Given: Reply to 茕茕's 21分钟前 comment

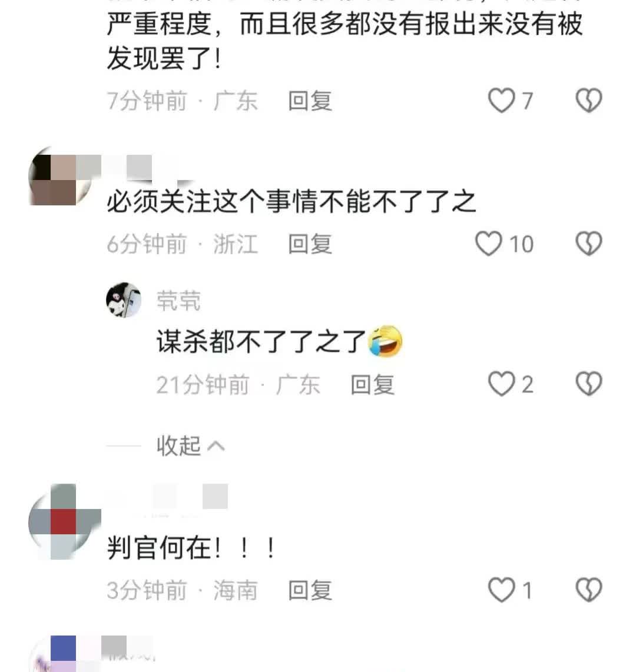Looking at the screenshot, I should pos(373,384).
